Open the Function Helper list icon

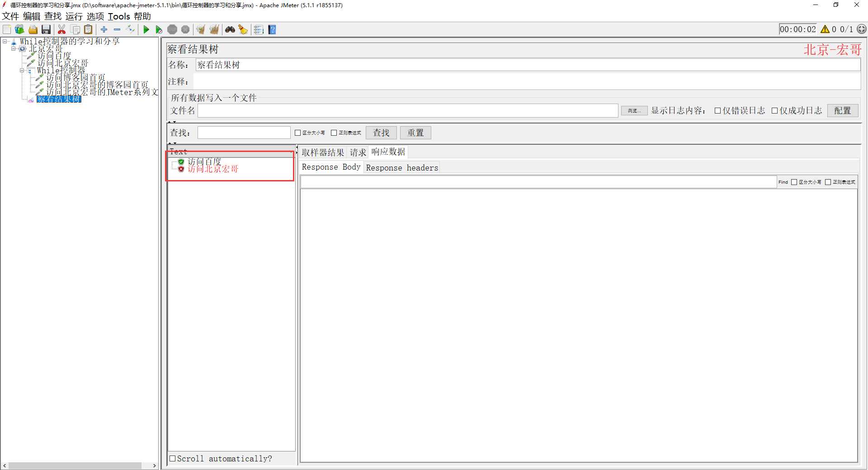259,30
